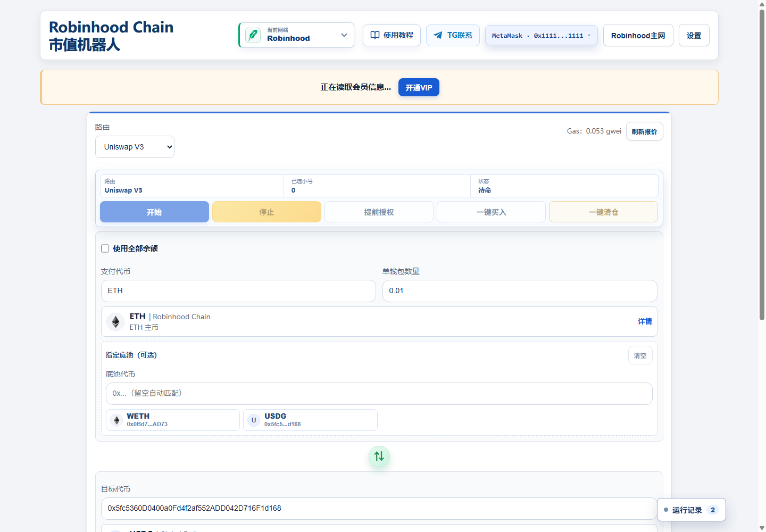Viewport: 766px width, 532px height.
Task: Click the 正在读取会员信息... status text
Action: point(355,87)
